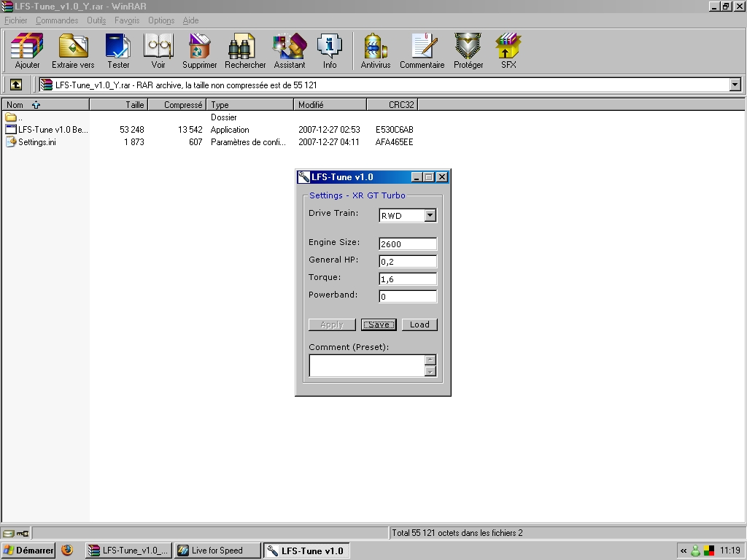The image size is (747, 560).
Task: Run the Tester archive check icon
Action: click(118, 50)
